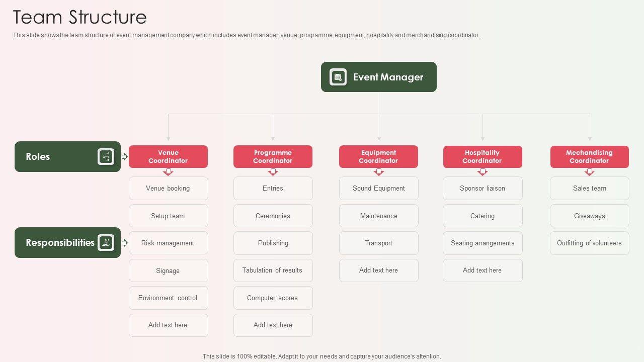Click the Team Structure slide title
The width and height of the screenshot is (644, 362).
click(79, 17)
